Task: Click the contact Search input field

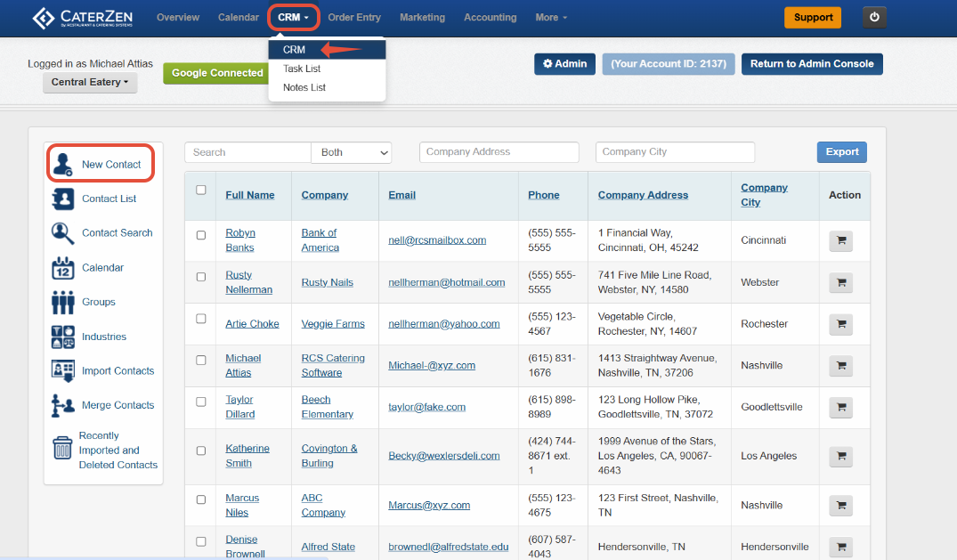Action: pos(247,152)
